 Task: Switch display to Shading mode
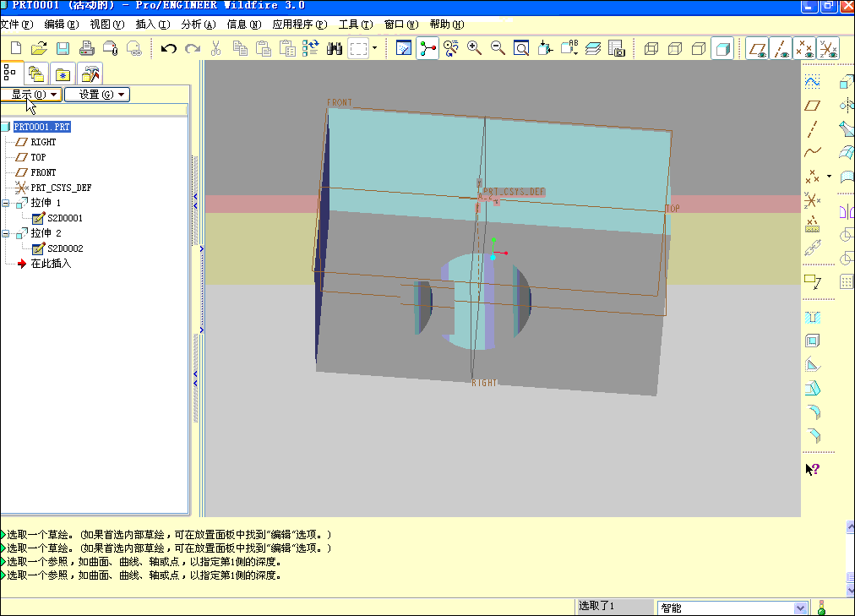(x=722, y=48)
